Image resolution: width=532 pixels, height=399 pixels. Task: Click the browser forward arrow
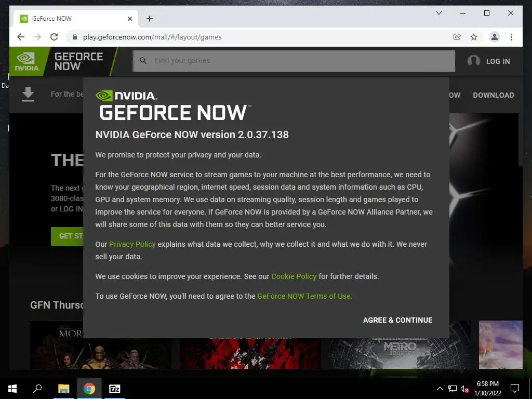(37, 37)
